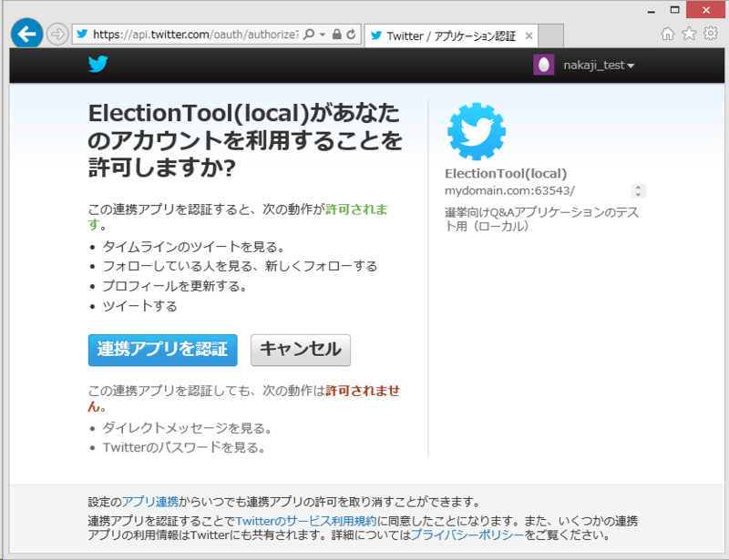Open the address bar autocomplete dropdown arrow
This screenshot has width=729, height=560.
323,35
